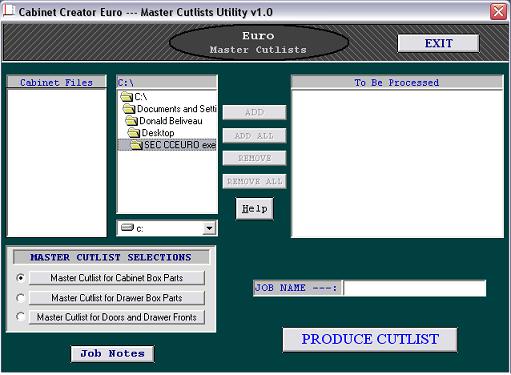Click Master Cutlist for Doors and Drawer Fronts label
511x375 pixels.
[117, 317]
